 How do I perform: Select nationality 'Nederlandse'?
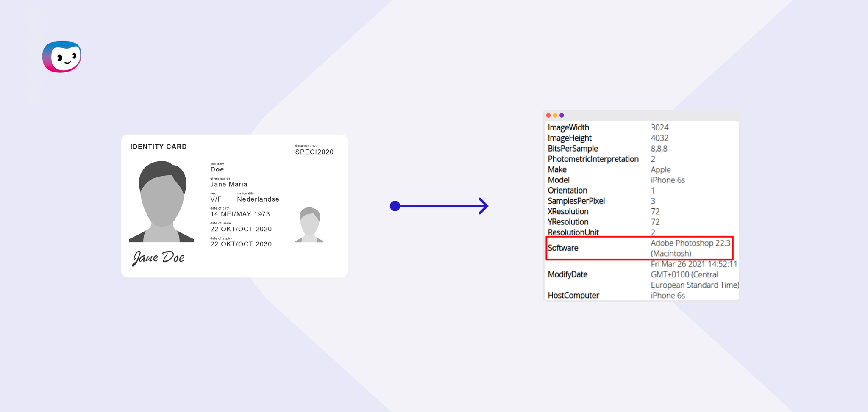pos(258,199)
